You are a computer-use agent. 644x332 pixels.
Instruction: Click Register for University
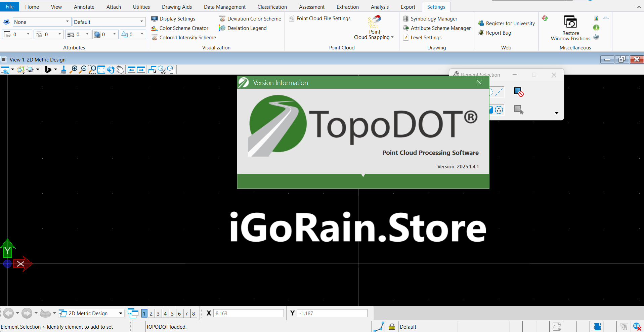(506, 23)
